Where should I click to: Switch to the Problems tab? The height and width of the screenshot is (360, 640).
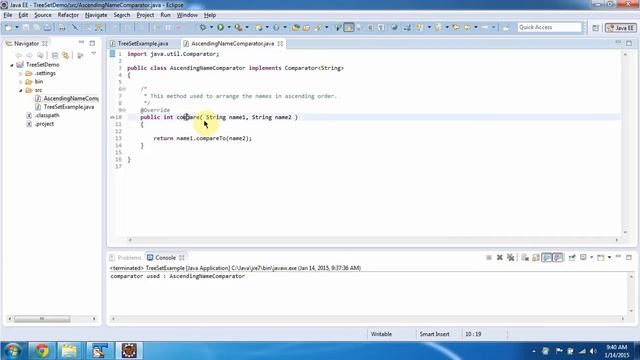pos(125,258)
